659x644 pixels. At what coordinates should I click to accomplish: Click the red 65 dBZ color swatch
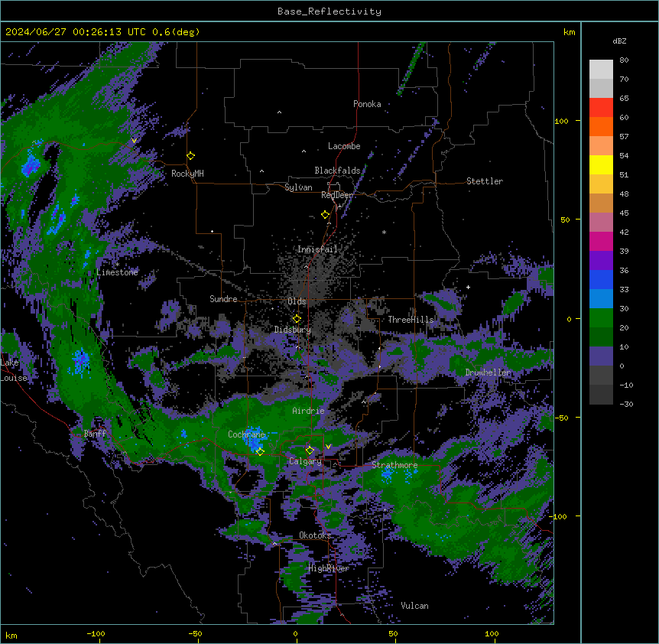(x=601, y=108)
